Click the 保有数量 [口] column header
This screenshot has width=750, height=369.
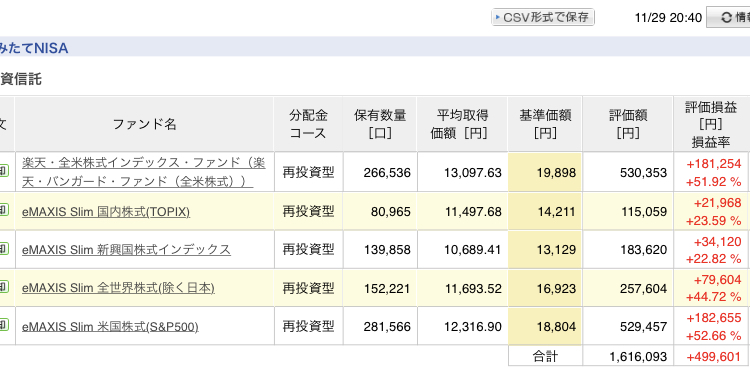click(x=380, y=124)
